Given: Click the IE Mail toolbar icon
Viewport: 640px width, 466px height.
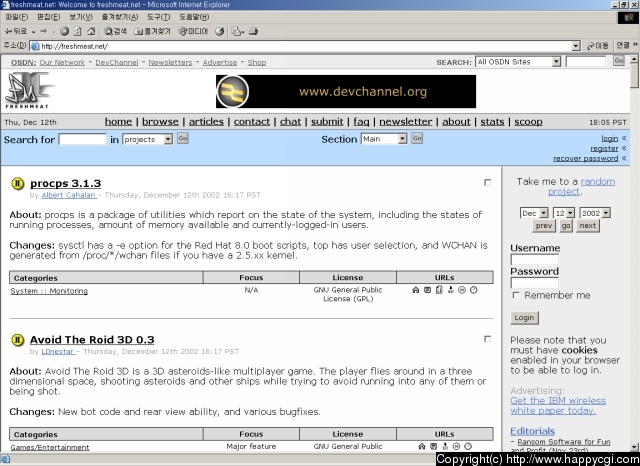Looking at the screenshot, I should [236, 31].
